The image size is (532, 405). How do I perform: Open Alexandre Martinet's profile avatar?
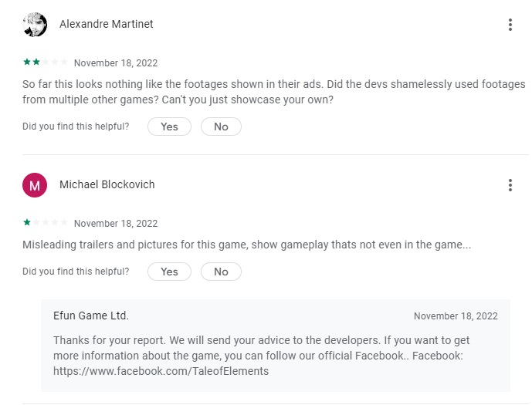coord(35,25)
